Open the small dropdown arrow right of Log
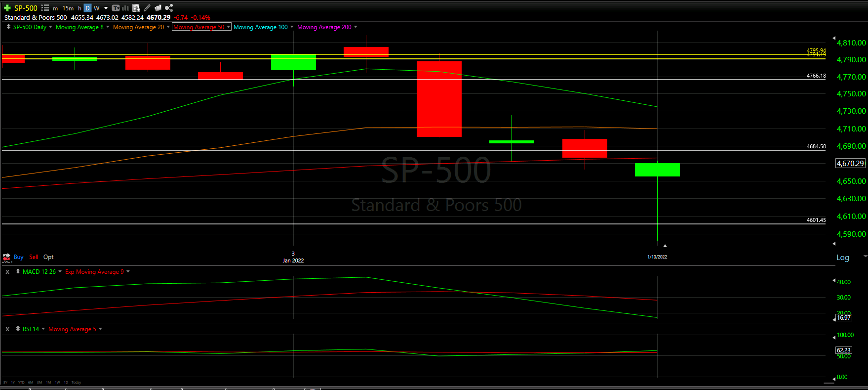Viewport: 868px width, 390px height. click(x=865, y=256)
